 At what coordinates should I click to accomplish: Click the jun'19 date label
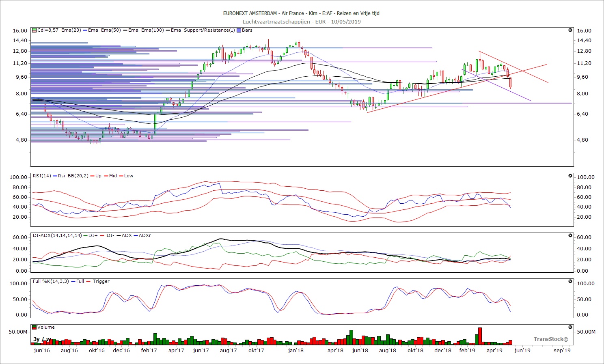(x=522, y=350)
